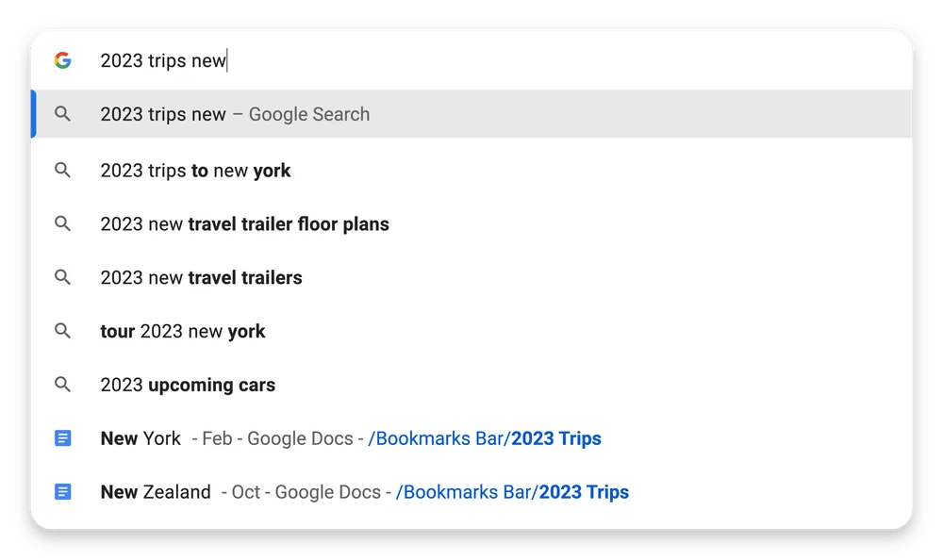Click magnifier icon next to "2023 trips to new york"
The image size is (943, 560).
pos(62,171)
